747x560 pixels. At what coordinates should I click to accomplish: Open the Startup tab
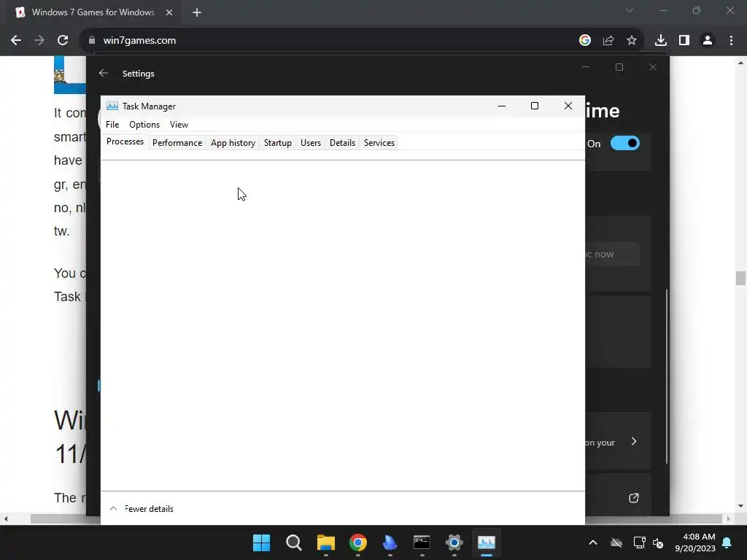click(278, 143)
